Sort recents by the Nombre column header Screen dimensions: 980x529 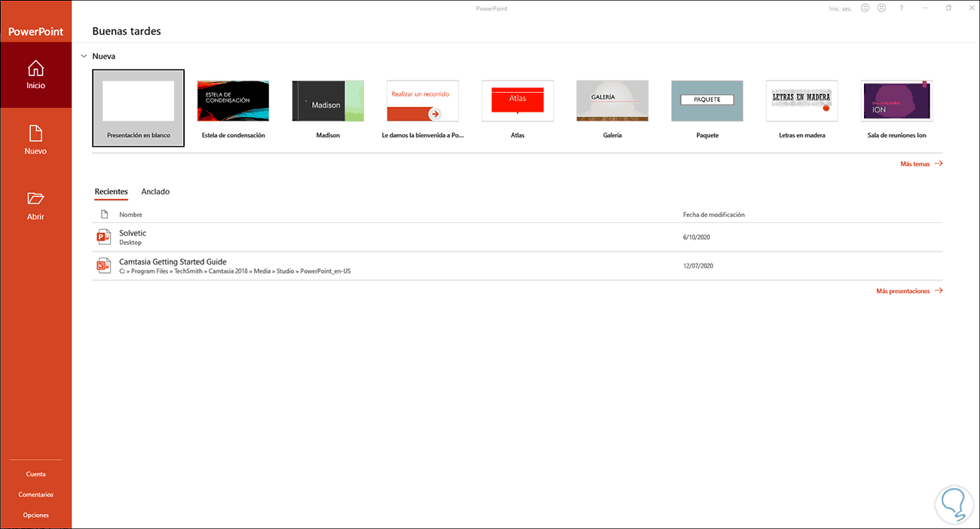tap(130, 214)
